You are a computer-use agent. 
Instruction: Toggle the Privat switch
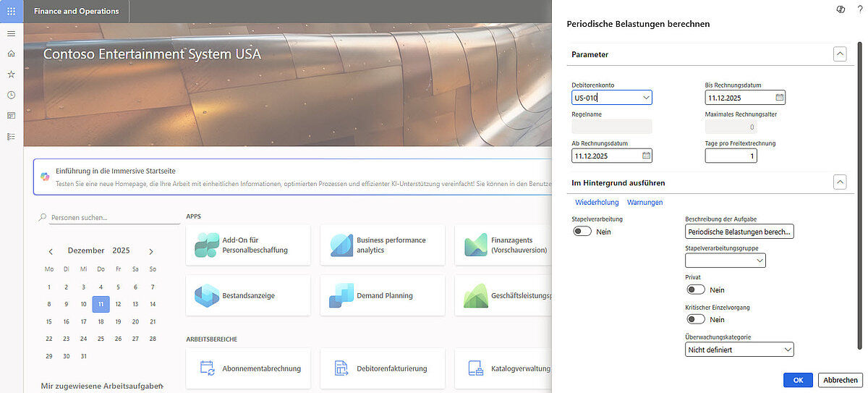pos(696,290)
